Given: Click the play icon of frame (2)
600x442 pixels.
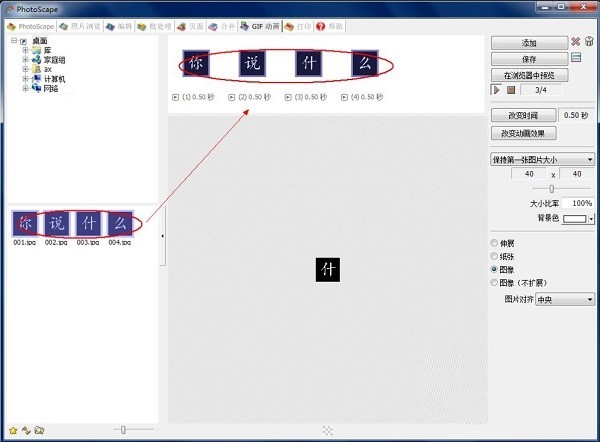Looking at the screenshot, I should click(x=232, y=97).
